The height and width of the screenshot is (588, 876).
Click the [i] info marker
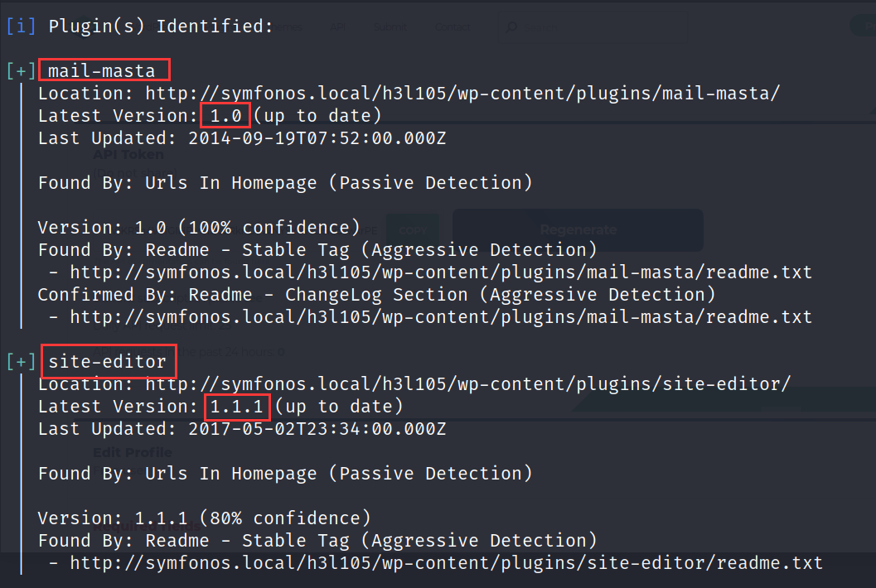21,26
